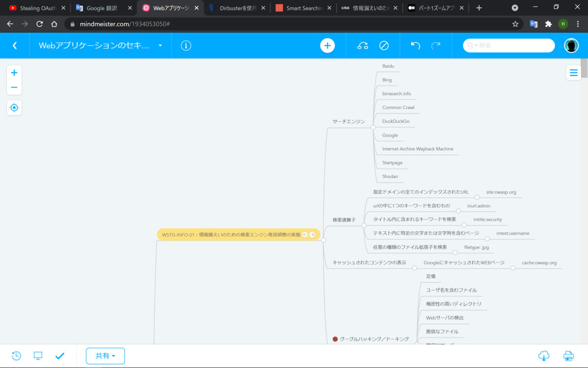Start presentation mode icon
The image size is (588, 368).
point(38,356)
